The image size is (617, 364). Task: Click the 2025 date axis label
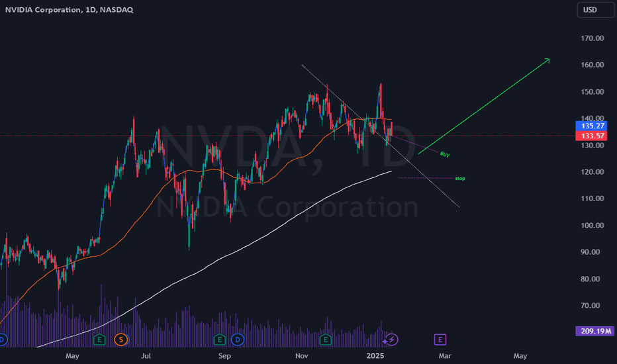coord(375,356)
